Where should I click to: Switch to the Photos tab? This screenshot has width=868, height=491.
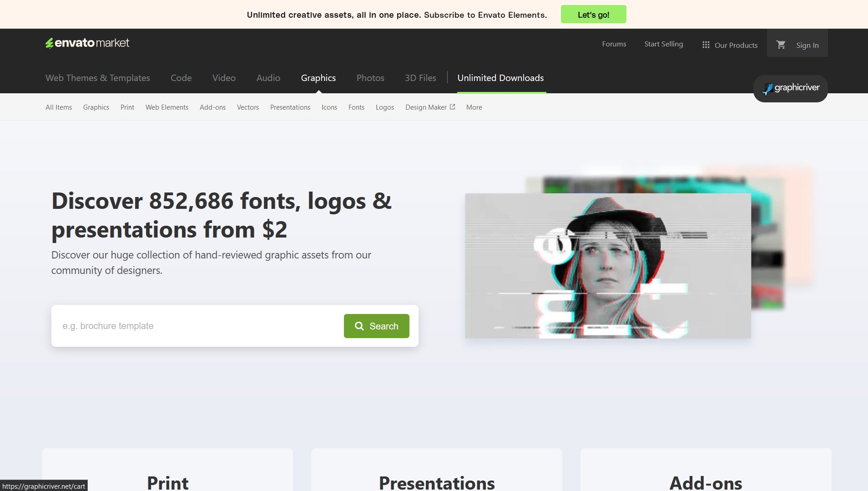(x=370, y=78)
